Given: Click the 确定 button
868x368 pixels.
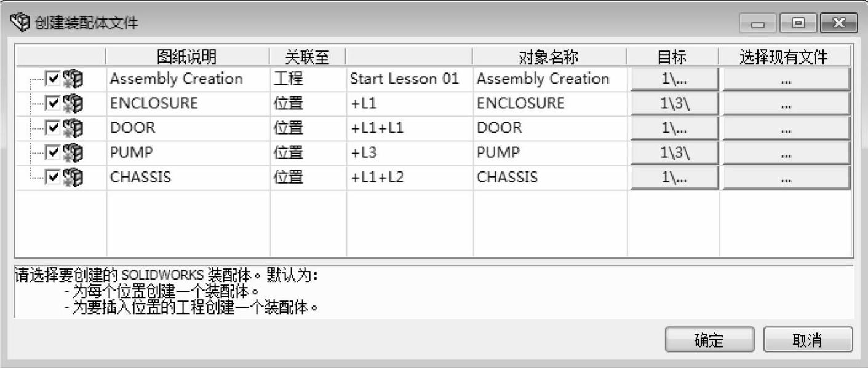Looking at the screenshot, I should point(709,340).
